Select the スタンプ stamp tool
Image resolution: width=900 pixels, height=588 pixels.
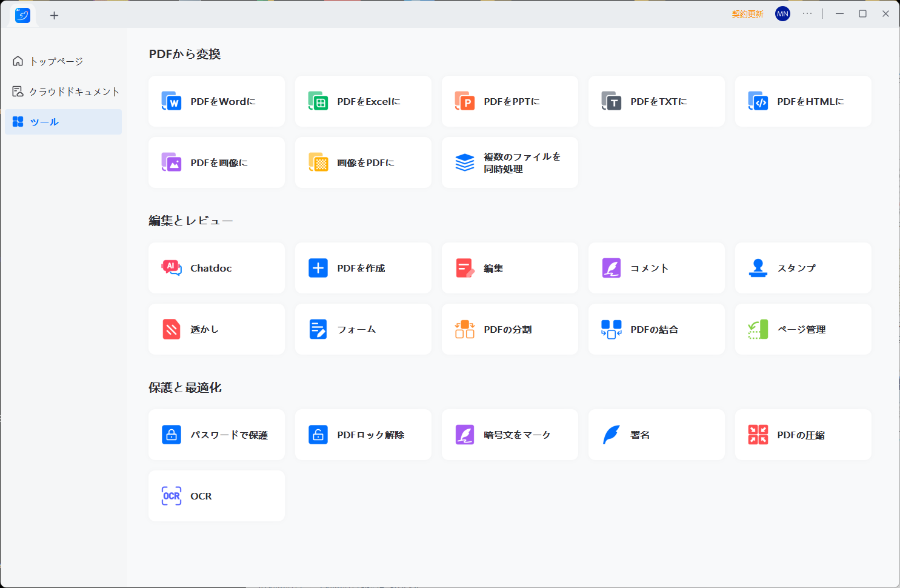point(803,267)
